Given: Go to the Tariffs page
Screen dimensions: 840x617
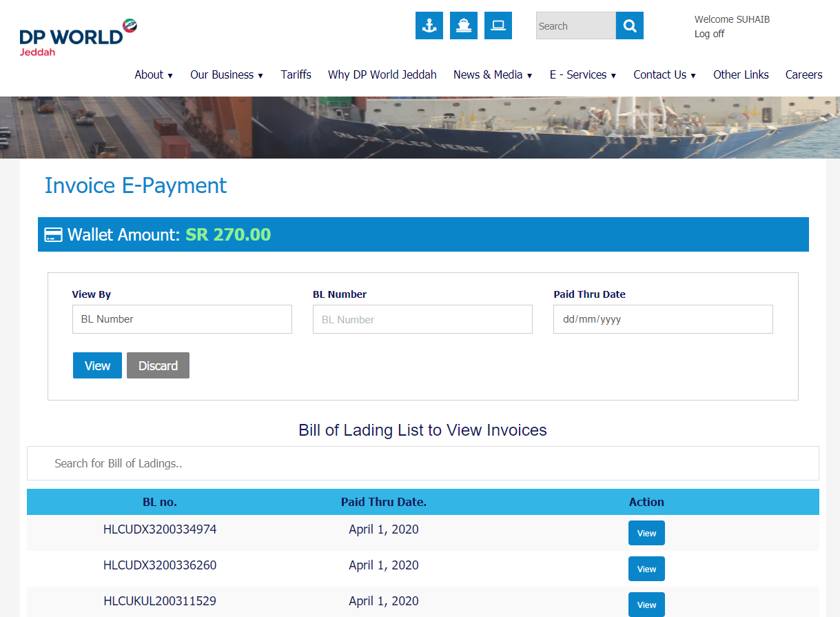Looking at the screenshot, I should point(296,74).
